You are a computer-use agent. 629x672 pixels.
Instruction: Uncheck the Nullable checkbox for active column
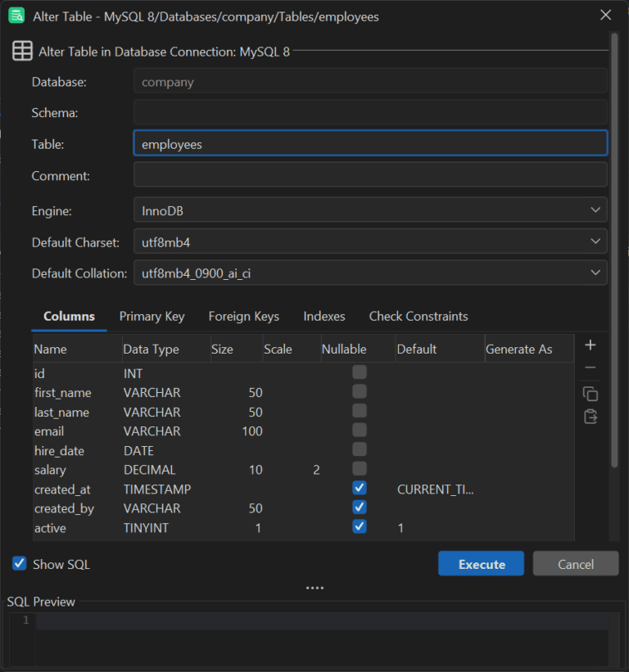[359, 526]
